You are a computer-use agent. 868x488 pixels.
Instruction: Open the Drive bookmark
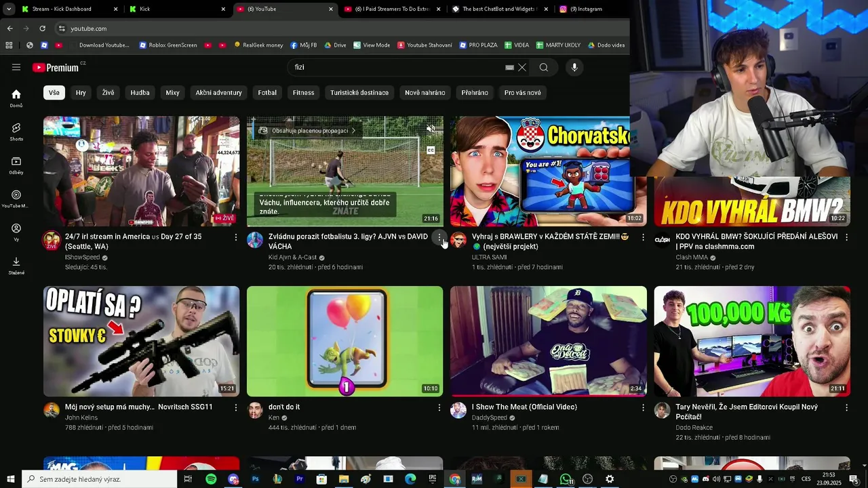[336, 45]
